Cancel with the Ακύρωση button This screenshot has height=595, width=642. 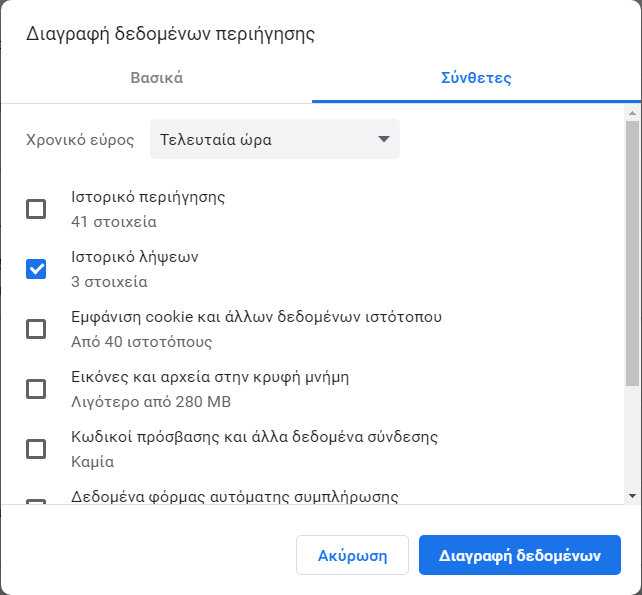click(x=353, y=555)
